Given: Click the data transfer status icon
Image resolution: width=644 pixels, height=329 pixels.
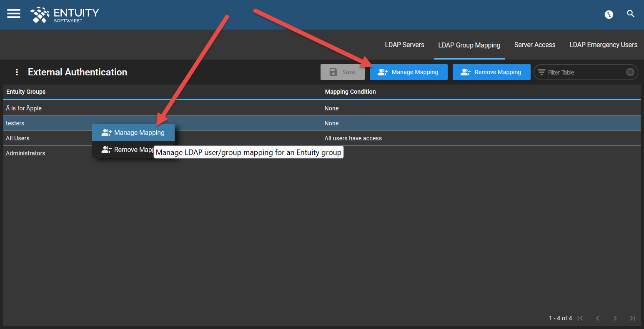Looking at the screenshot, I should [609, 15].
